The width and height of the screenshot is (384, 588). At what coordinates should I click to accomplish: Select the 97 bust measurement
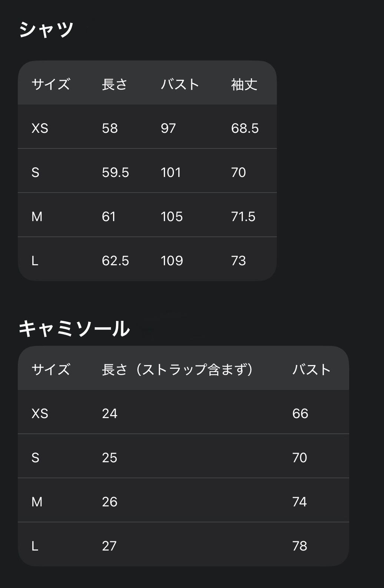[168, 128]
